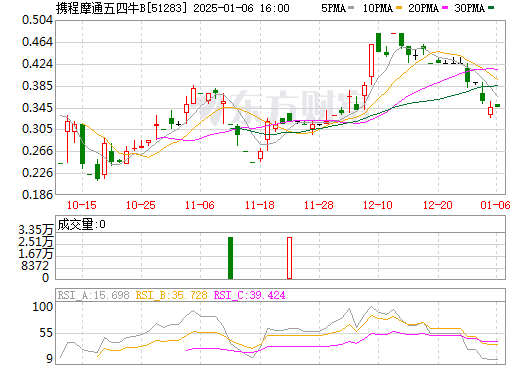The width and height of the screenshot is (520, 365).
Task: Click the long green candlestick at 10-15
Action: [82, 145]
